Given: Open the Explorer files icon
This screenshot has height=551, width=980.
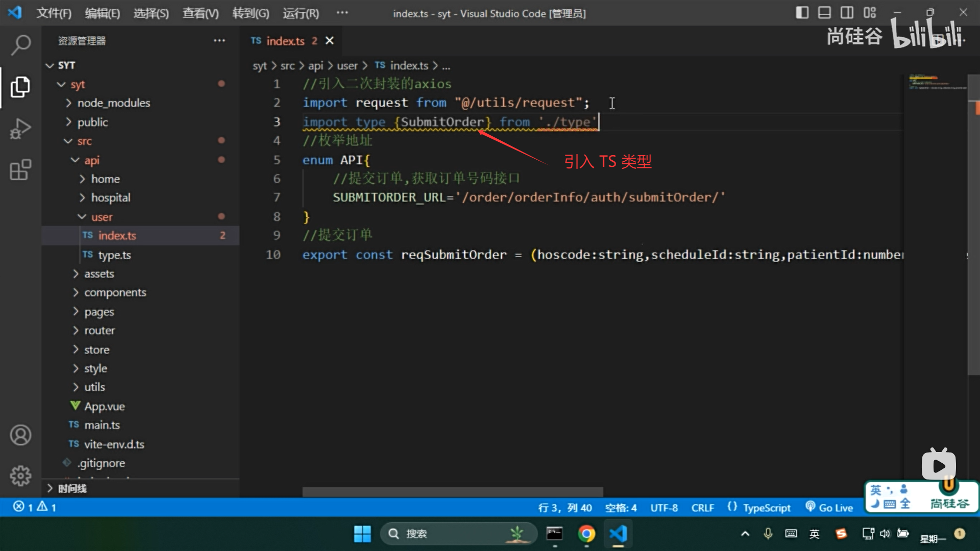Looking at the screenshot, I should coord(20,87).
